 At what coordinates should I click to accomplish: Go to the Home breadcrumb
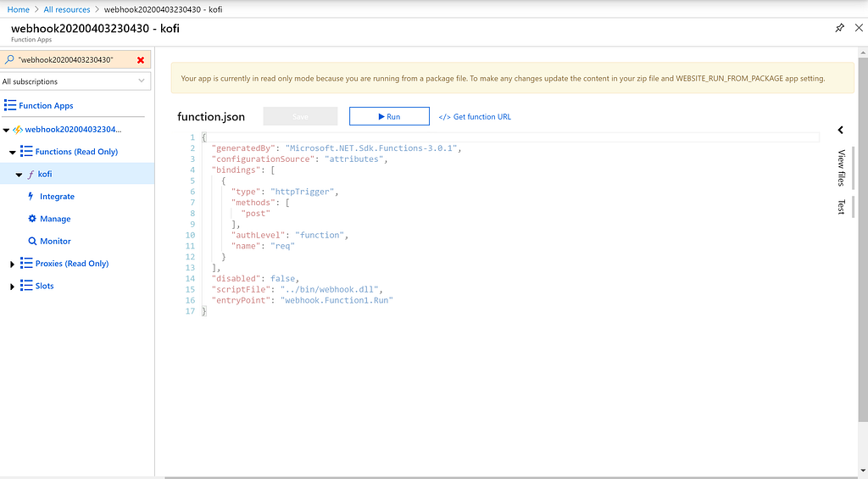pos(19,9)
